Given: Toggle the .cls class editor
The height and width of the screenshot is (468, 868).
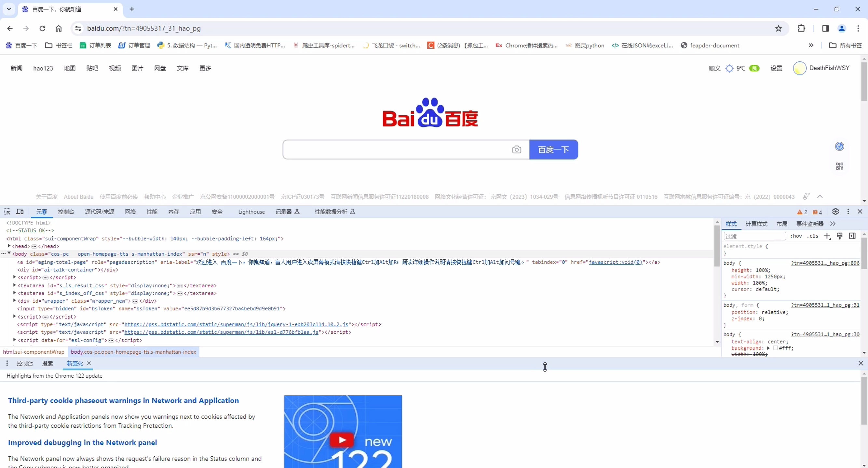Looking at the screenshot, I should 812,236.
